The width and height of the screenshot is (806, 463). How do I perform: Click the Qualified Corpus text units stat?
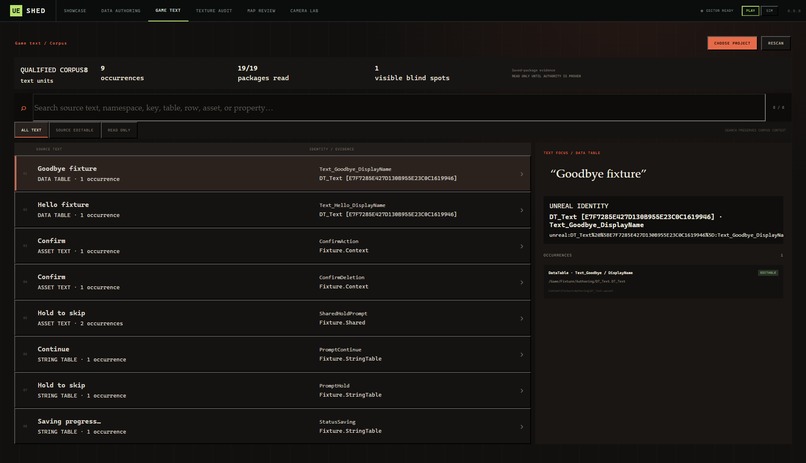point(54,75)
